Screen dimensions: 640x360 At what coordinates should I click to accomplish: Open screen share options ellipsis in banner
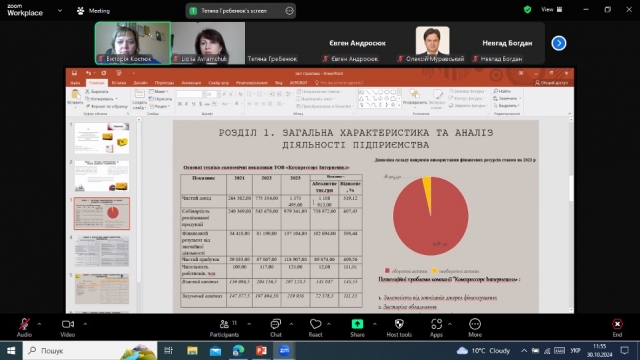coord(289,11)
